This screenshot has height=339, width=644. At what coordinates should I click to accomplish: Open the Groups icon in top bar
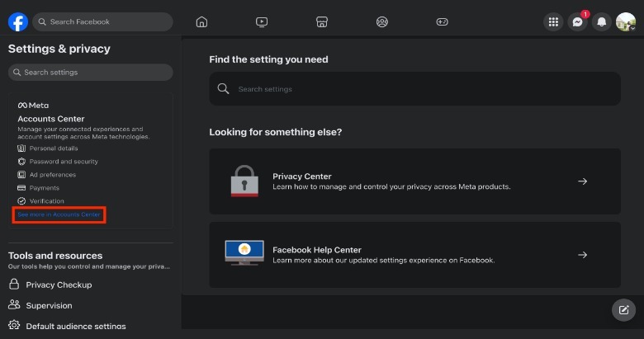(381, 21)
